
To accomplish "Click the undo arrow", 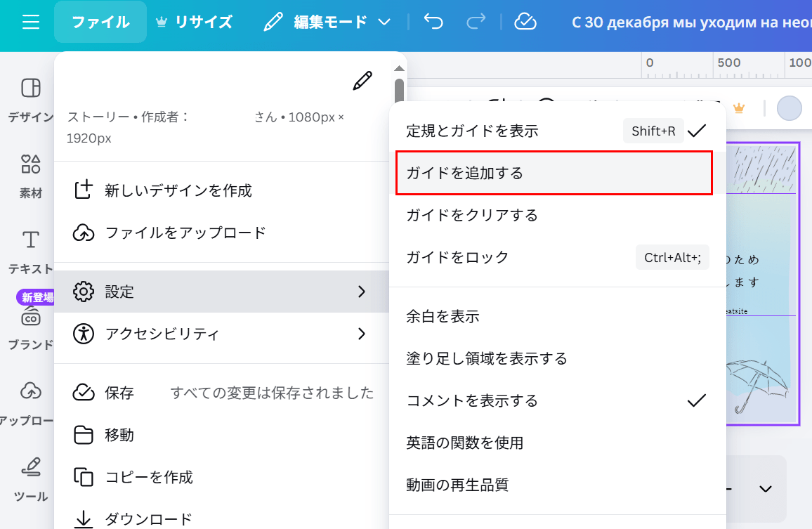I will 433,22.
